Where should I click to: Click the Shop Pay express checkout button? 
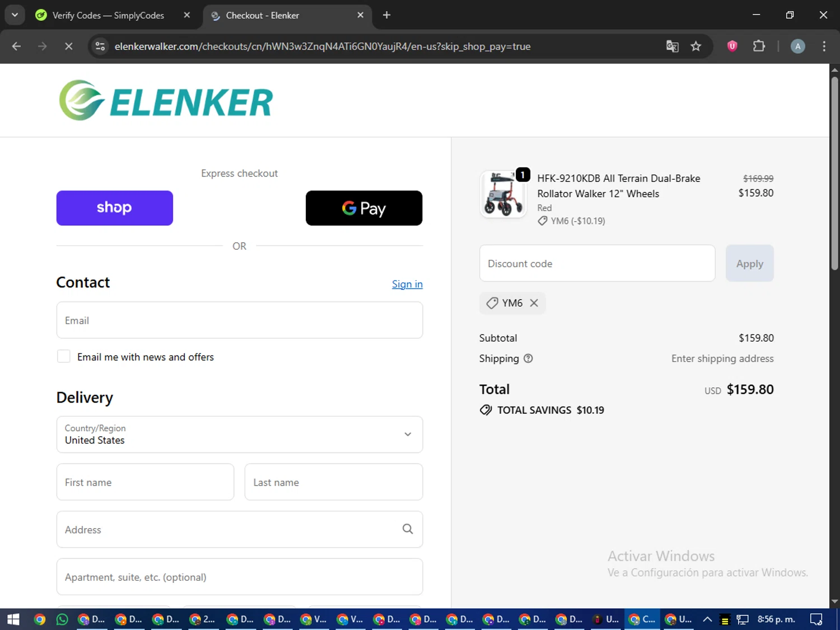click(114, 208)
